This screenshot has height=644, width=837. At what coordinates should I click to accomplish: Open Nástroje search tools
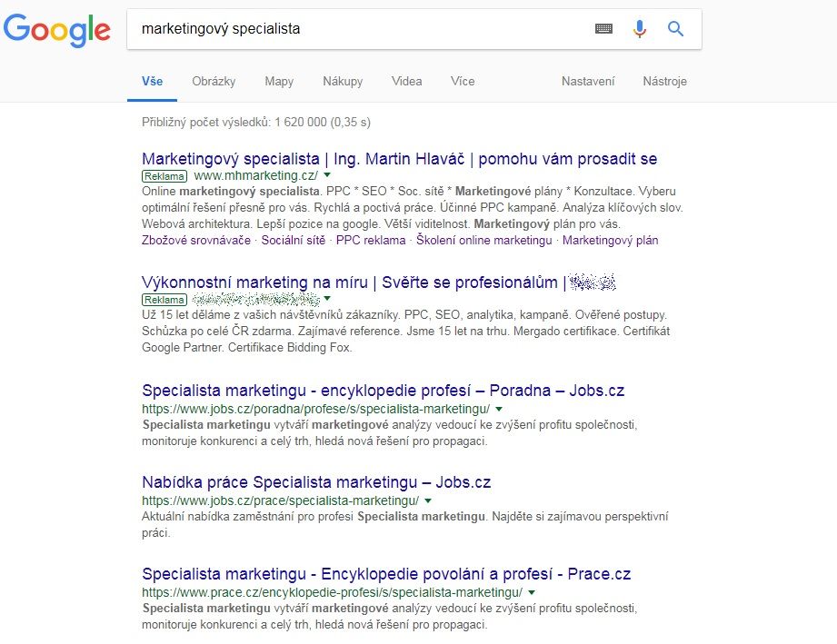664,81
